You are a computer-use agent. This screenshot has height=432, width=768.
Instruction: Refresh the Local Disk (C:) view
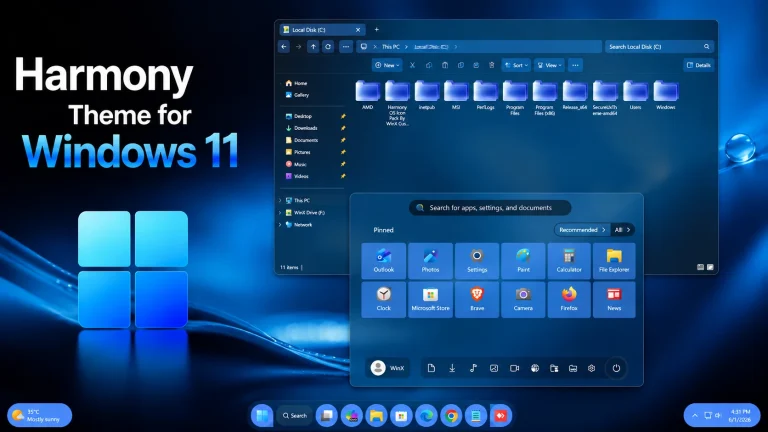click(x=328, y=47)
